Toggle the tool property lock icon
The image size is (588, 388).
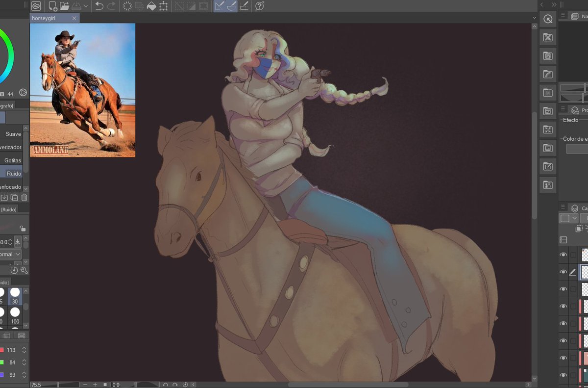click(22, 228)
